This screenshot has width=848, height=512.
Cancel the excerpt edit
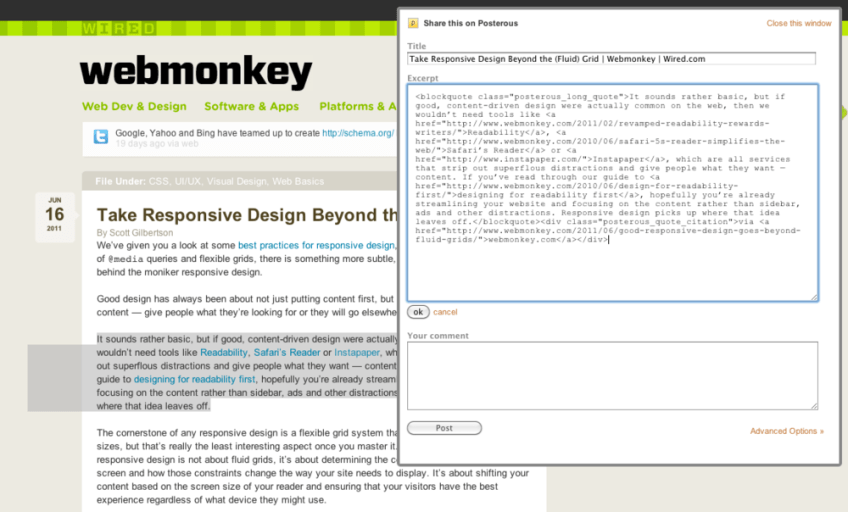[445, 312]
